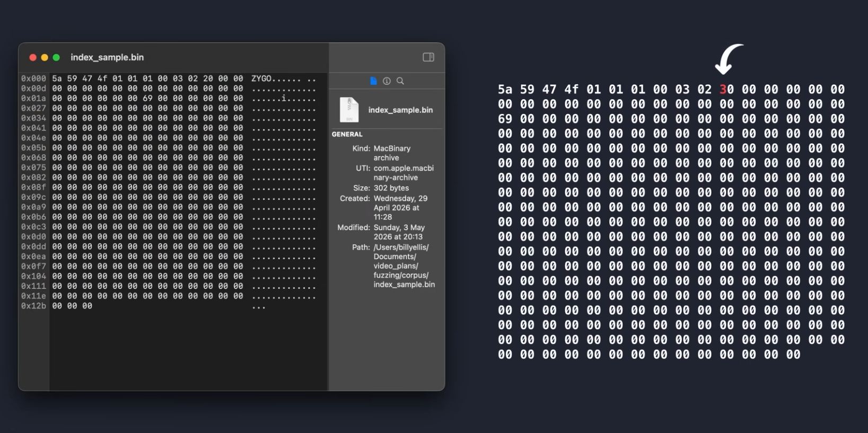Toggle the inspector sidebar panel icon
Image resolution: width=868 pixels, height=433 pixels.
(428, 57)
